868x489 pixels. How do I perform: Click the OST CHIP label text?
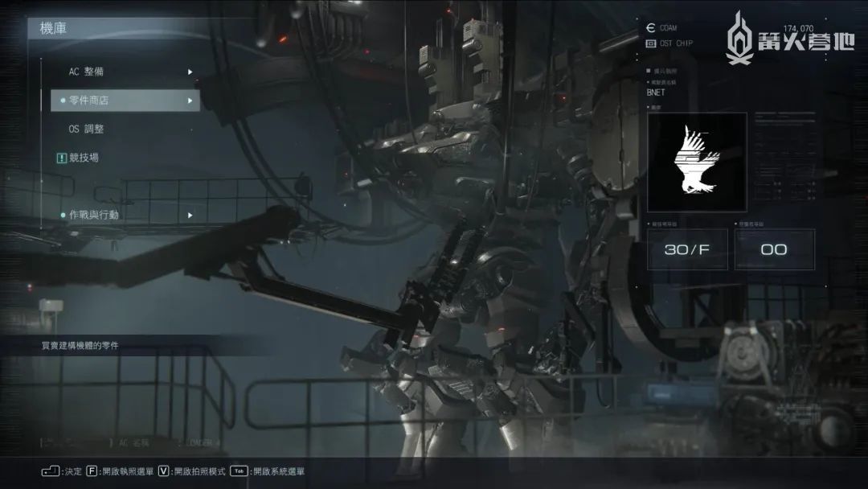pyautogui.click(x=676, y=43)
